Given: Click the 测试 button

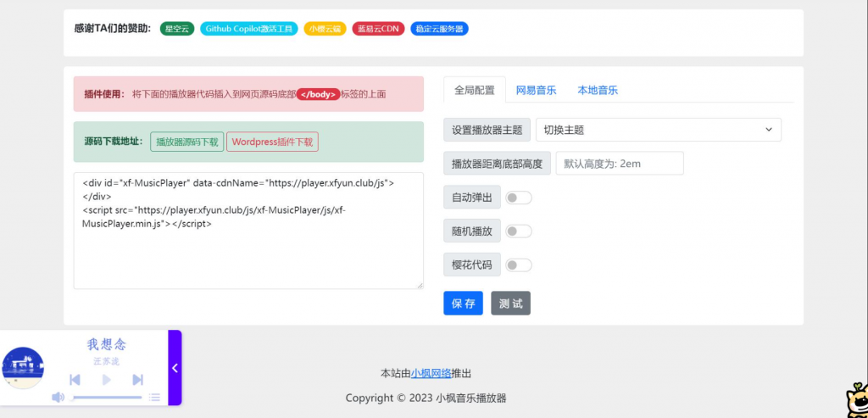Looking at the screenshot, I should click(x=510, y=304).
